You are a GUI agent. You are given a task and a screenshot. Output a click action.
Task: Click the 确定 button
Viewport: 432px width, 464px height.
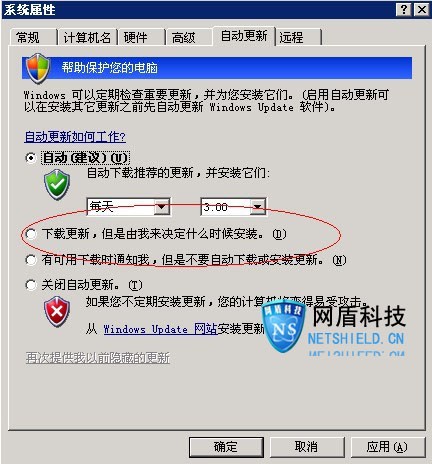(226, 447)
